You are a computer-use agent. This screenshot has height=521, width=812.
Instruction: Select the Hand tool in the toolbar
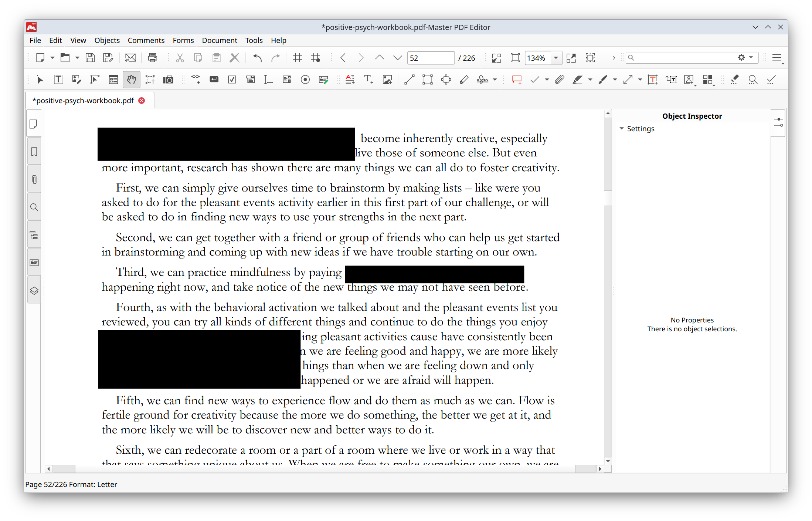[132, 79]
